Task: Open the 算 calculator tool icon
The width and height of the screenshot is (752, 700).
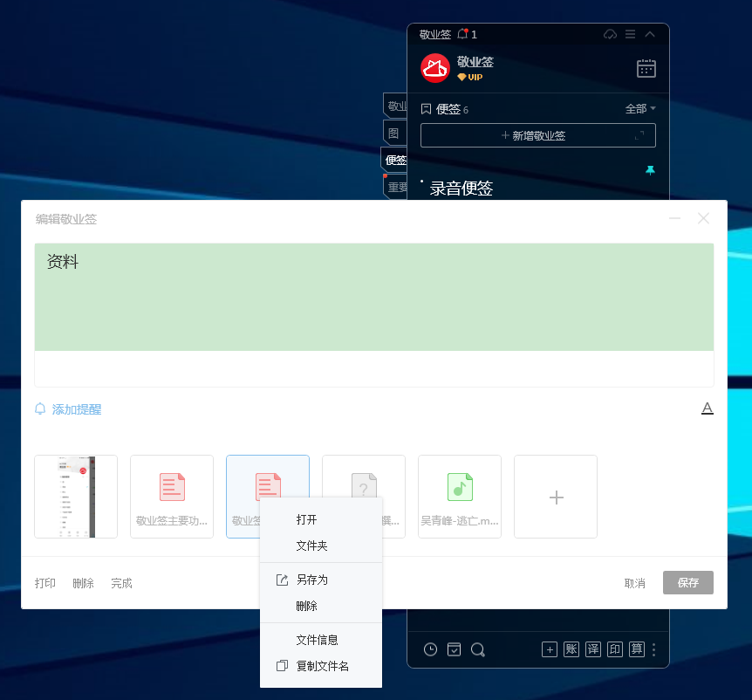Action: click(x=637, y=649)
